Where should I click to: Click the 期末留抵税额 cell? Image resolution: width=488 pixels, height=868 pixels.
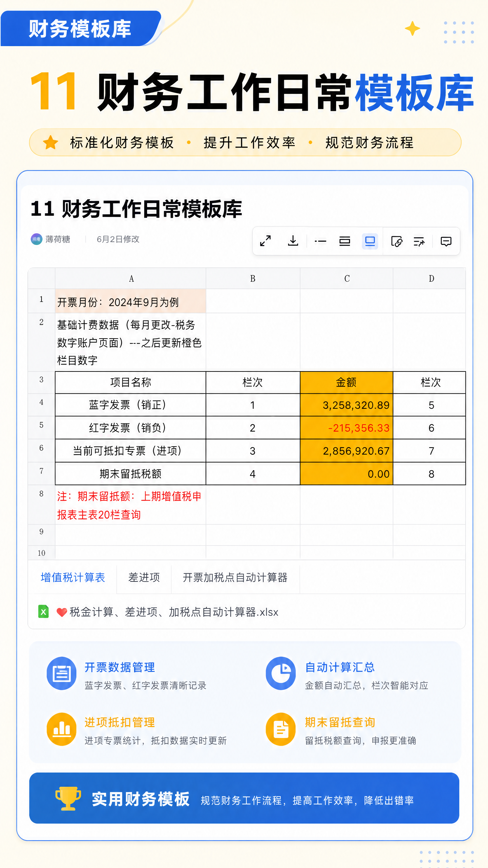click(x=131, y=474)
